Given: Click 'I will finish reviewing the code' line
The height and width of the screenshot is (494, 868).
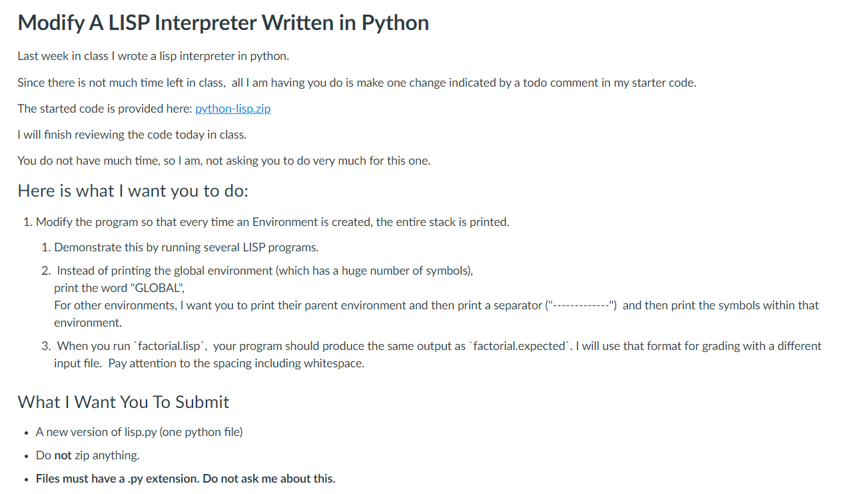Looking at the screenshot, I should click(132, 135).
